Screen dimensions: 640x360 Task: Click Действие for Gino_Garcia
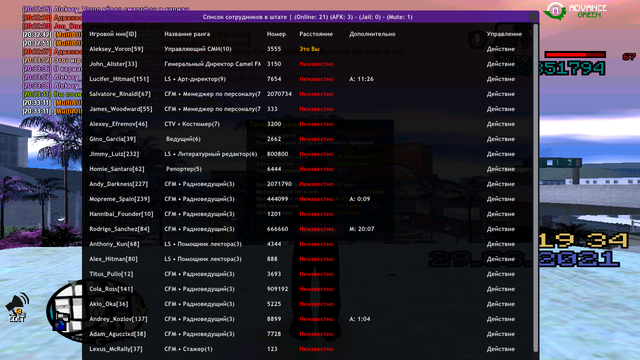click(500, 139)
